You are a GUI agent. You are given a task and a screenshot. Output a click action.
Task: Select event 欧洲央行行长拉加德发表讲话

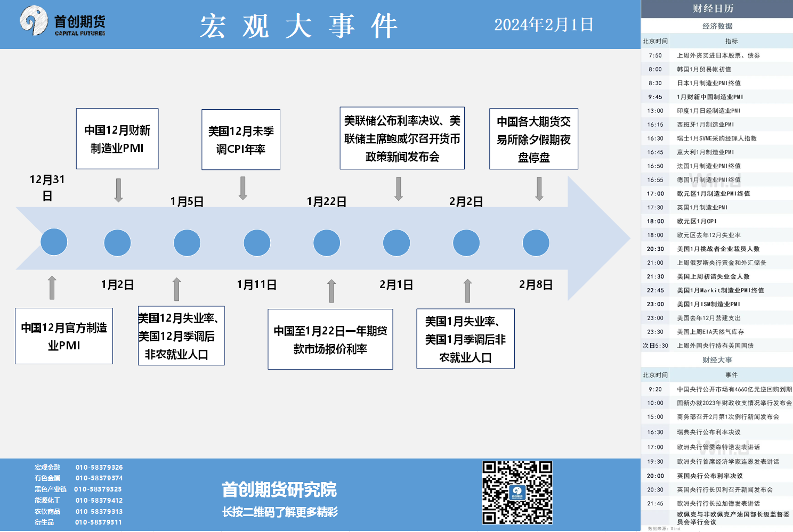717,504
